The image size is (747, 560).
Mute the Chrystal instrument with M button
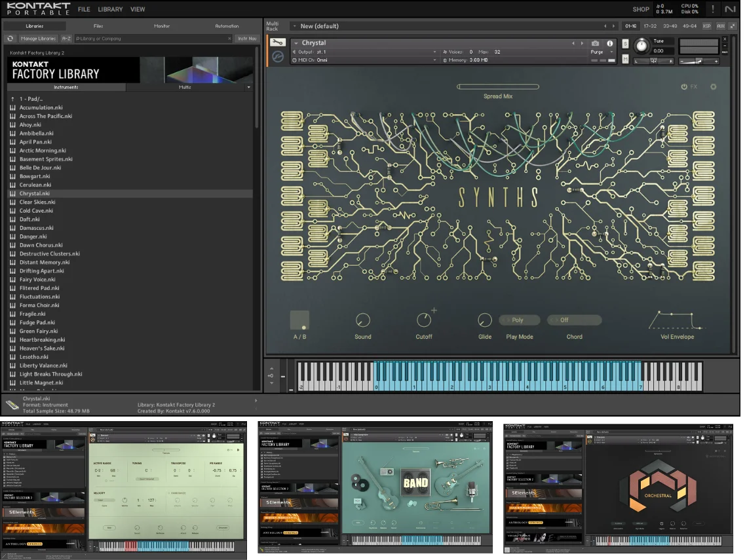point(625,60)
